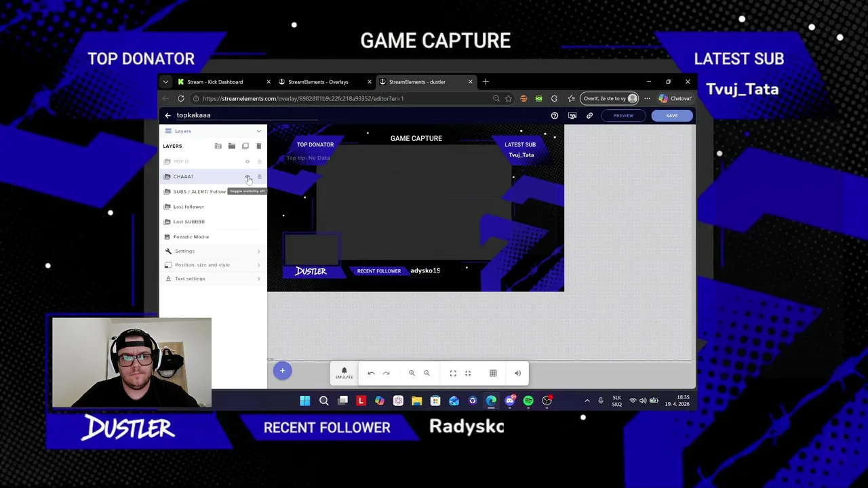This screenshot has height=488, width=868.
Task: Click the folder icon in Layers header
Action: (232, 146)
